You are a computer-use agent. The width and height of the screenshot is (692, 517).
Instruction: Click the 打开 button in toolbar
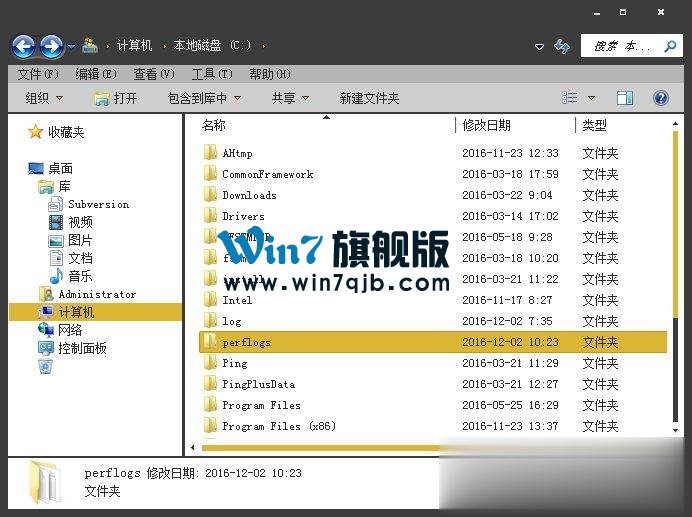point(115,98)
